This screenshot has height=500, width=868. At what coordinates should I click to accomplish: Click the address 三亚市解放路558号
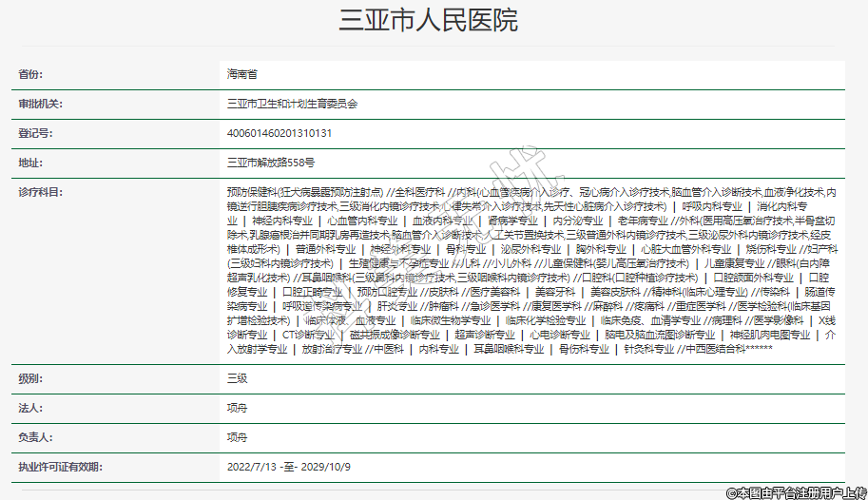270,163
